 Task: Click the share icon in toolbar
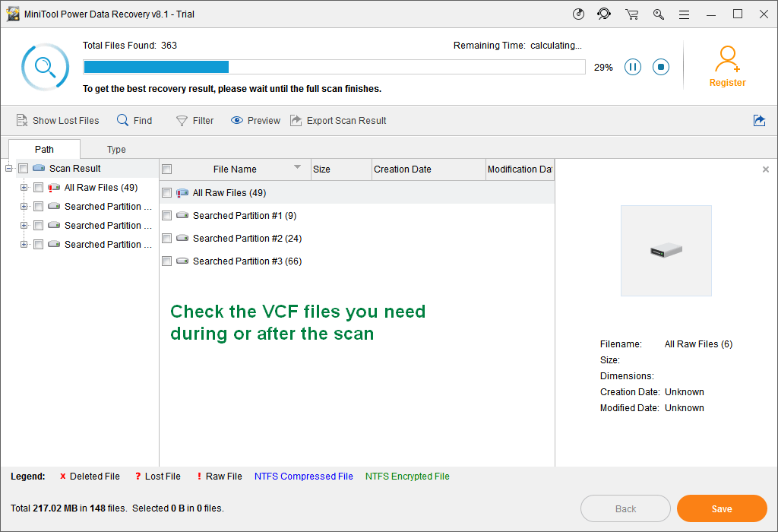pyautogui.click(x=759, y=121)
